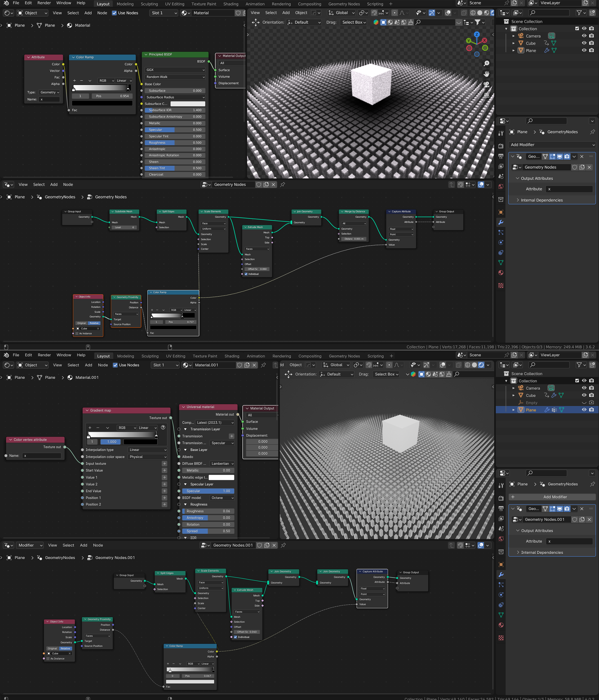The width and height of the screenshot is (599, 700).
Task: Click the Plus button on Transmission input
Action: point(232,436)
